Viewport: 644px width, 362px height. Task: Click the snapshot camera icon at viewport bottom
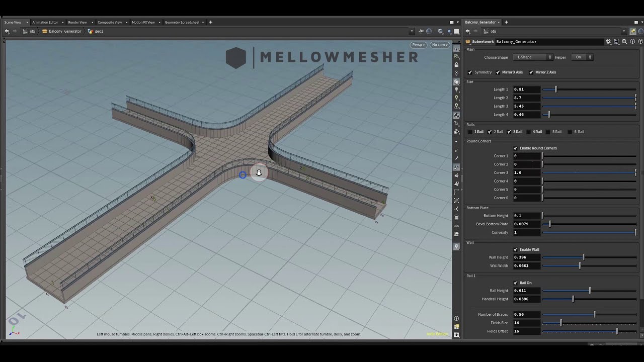click(456, 335)
